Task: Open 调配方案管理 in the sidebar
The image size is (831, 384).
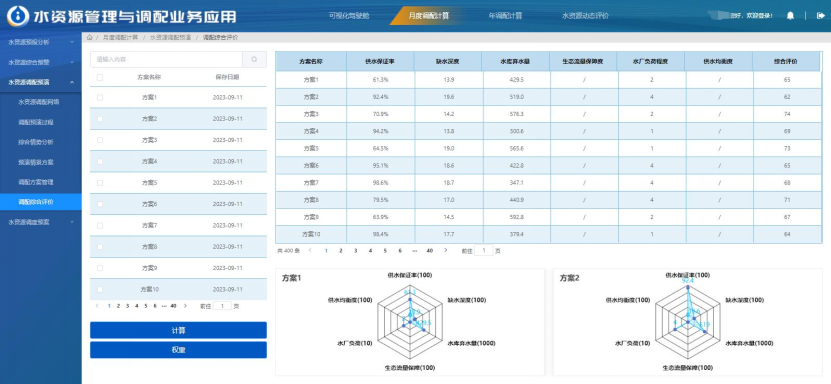Action: pyautogui.click(x=36, y=182)
